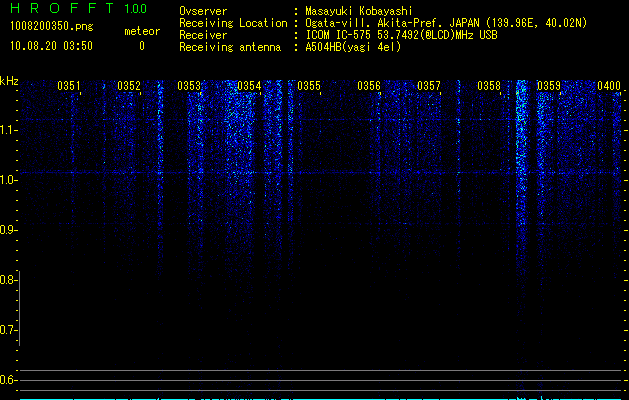Click the 0.9 frequency axis label

point(7,230)
